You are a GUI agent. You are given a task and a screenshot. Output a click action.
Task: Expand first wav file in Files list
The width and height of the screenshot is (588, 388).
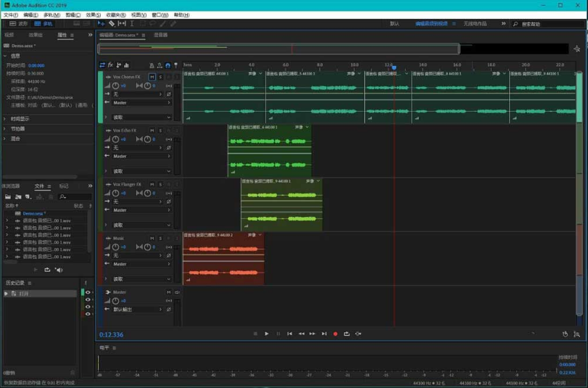[7, 220]
